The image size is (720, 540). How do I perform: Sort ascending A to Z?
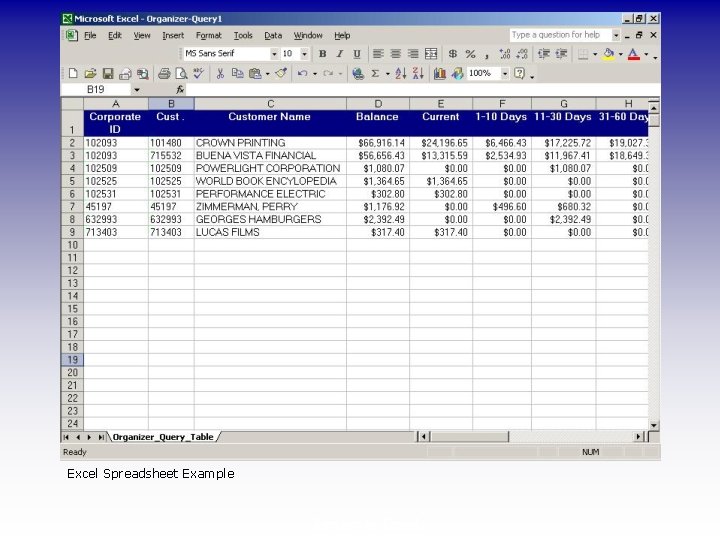400,73
